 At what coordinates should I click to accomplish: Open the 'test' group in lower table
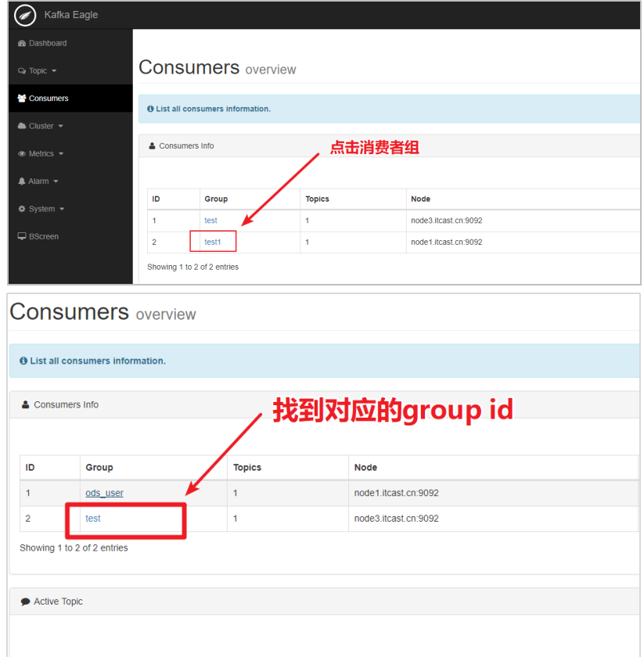tap(93, 519)
